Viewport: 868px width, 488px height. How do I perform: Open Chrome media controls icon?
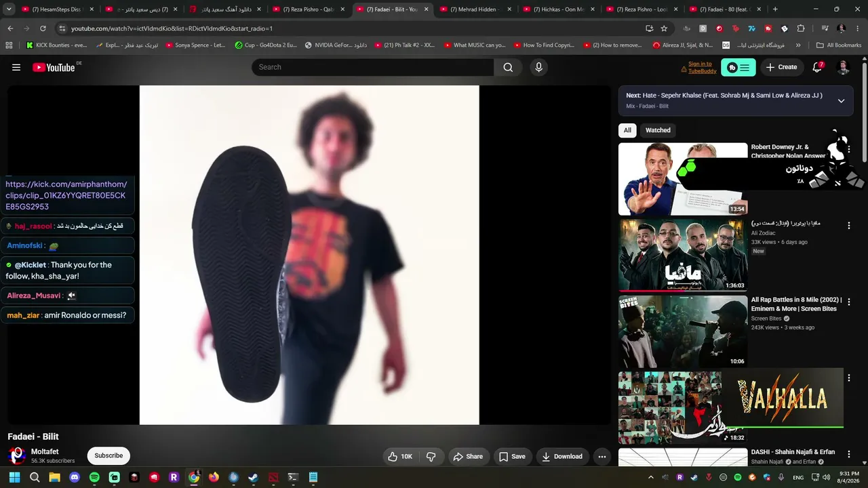[x=825, y=28]
